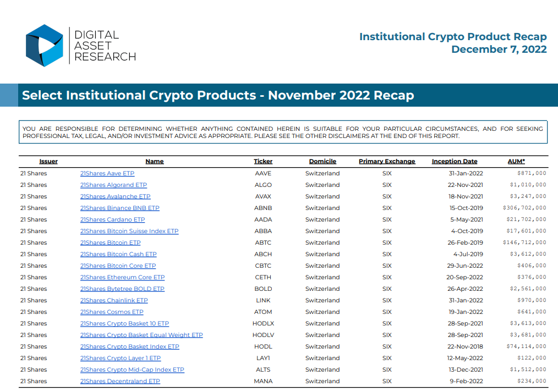The height and width of the screenshot is (392, 558).
Task: Click the 22-Nov-2018 inception date
Action: pos(465,346)
